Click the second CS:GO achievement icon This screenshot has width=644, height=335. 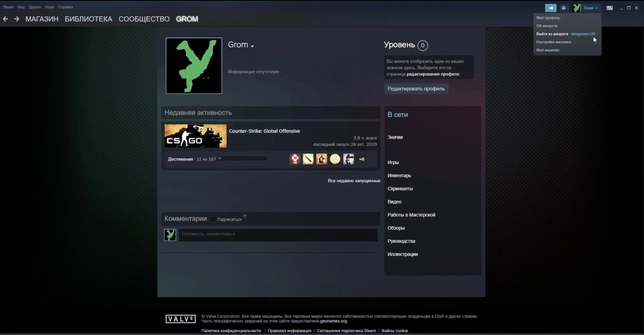pyautogui.click(x=308, y=159)
